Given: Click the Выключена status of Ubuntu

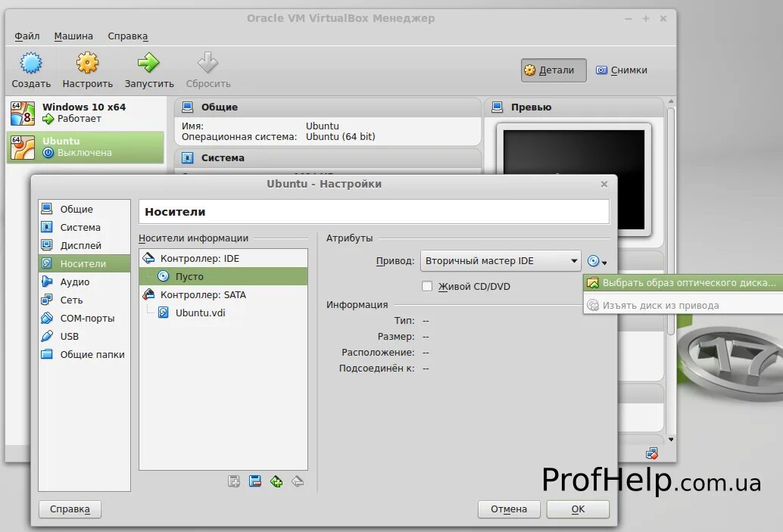Looking at the screenshot, I should (x=84, y=153).
